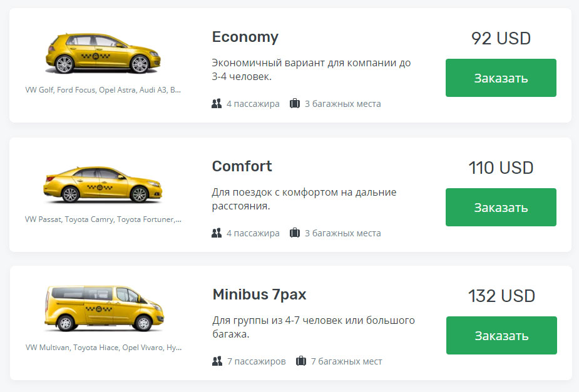Click the passengers icon in Minibus card
Image resolution: width=579 pixels, height=392 pixels.
coord(217,361)
